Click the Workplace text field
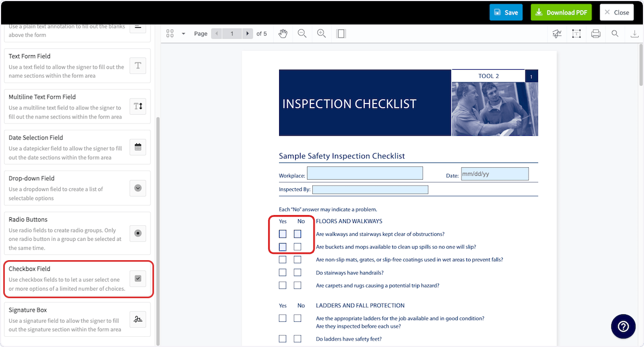The width and height of the screenshot is (644, 347). (x=365, y=173)
